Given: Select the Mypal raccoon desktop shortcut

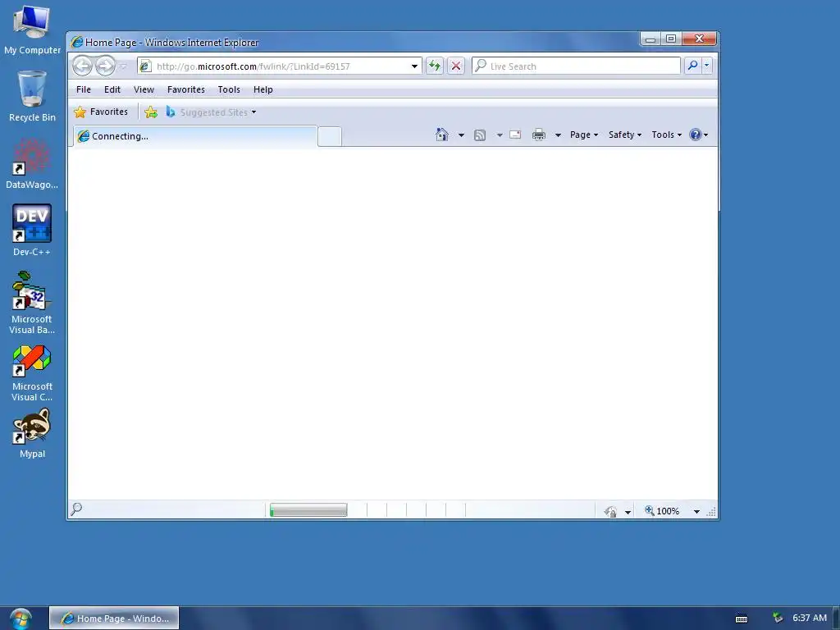Looking at the screenshot, I should 32,433.
